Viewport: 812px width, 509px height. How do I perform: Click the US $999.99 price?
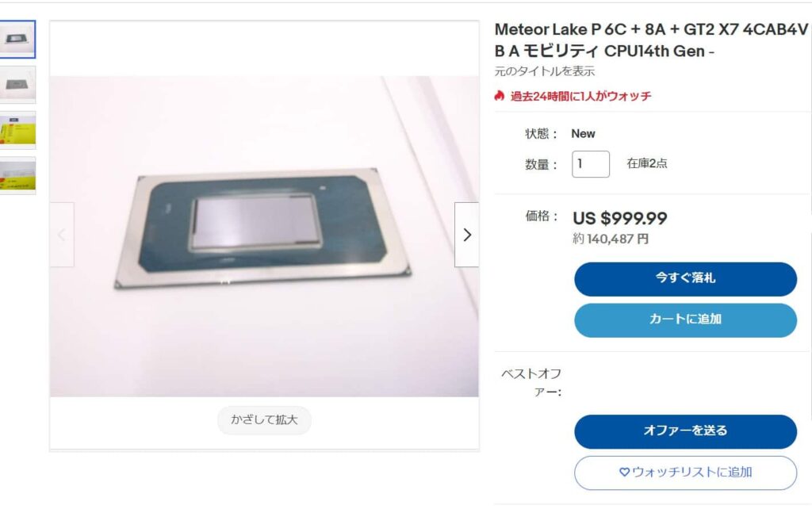[x=620, y=218]
